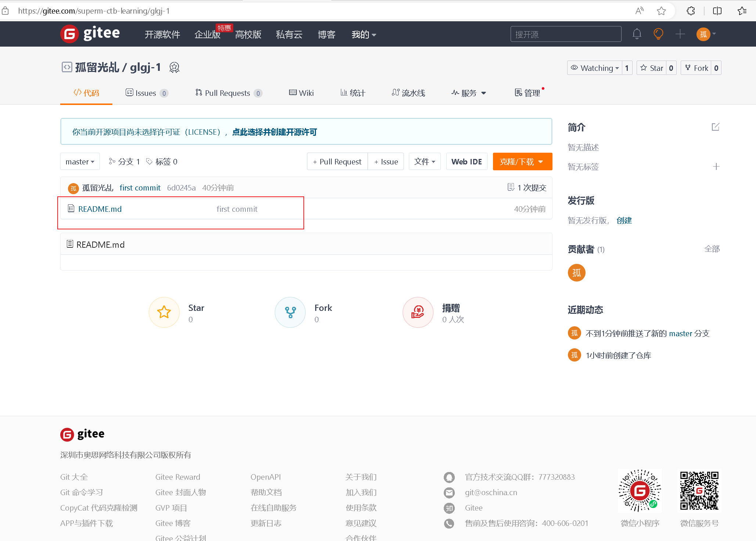
Task: Open the 克隆/下载 dropdown
Action: pos(522,161)
